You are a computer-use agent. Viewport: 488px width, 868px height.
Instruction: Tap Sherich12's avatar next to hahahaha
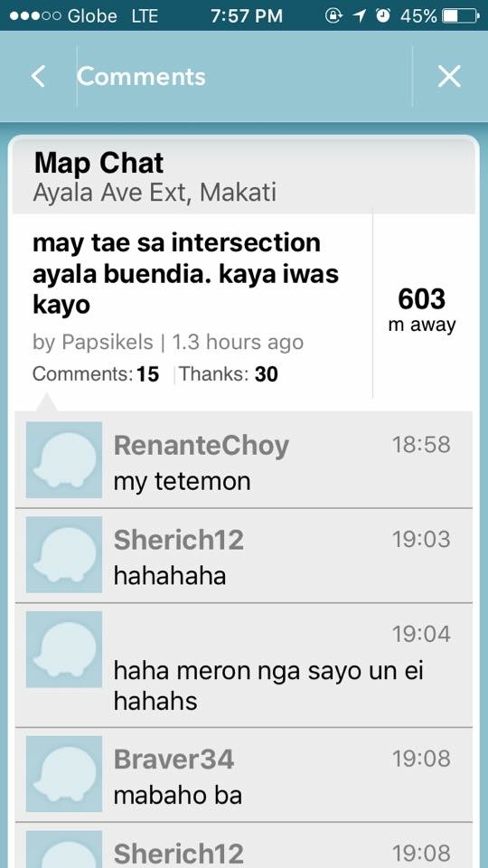[x=64, y=554]
